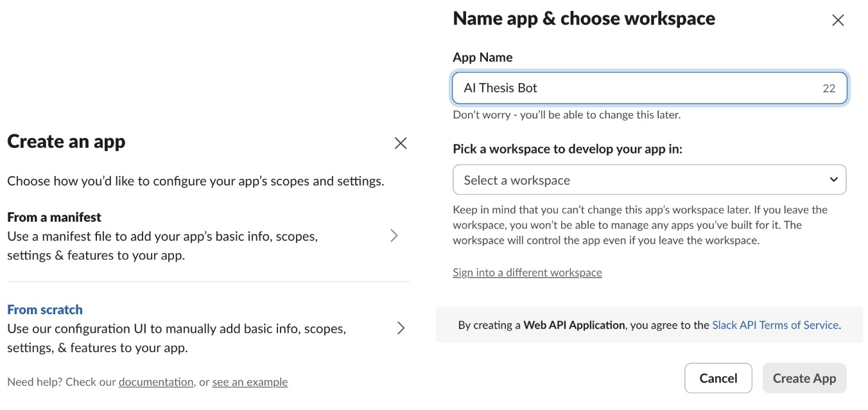The height and width of the screenshot is (410, 868).
Task: Open the Select a workspace dropdown
Action: [x=649, y=180]
